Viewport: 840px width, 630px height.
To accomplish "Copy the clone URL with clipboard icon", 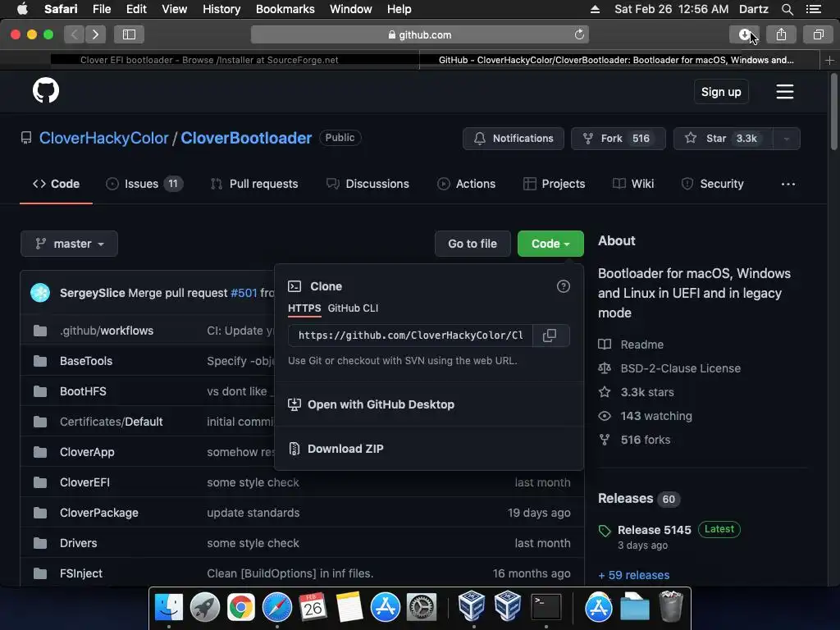I will [550, 336].
